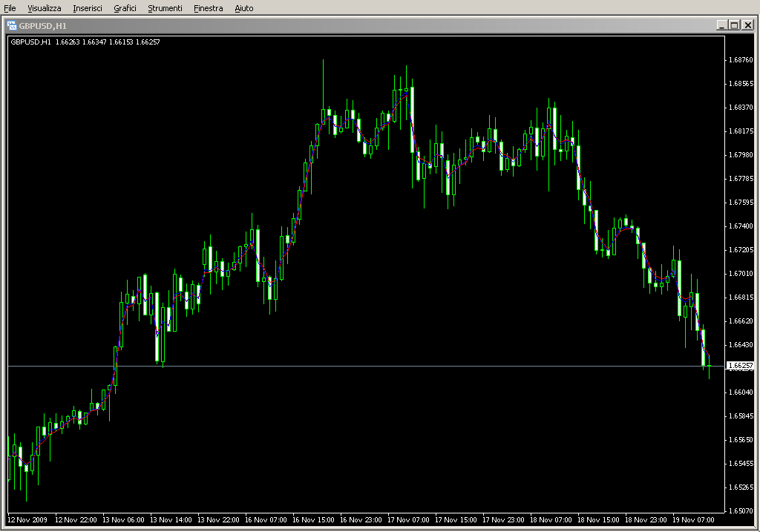Click the 1.68760 price axis label
Screen dimensions: 760x532
click(741, 60)
